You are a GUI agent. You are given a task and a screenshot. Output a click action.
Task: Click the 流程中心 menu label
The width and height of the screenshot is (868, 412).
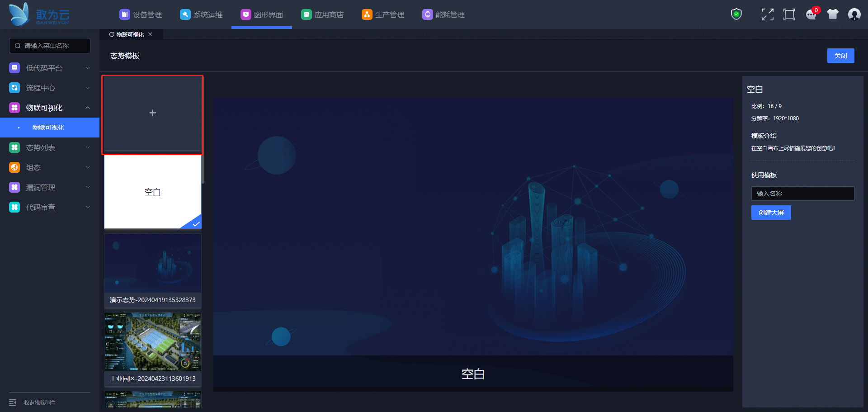(41, 88)
